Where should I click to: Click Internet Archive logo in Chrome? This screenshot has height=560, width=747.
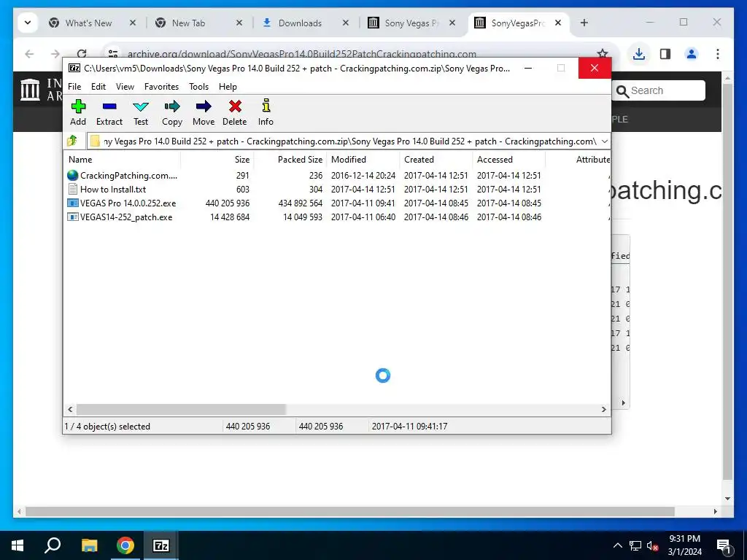tap(30, 90)
